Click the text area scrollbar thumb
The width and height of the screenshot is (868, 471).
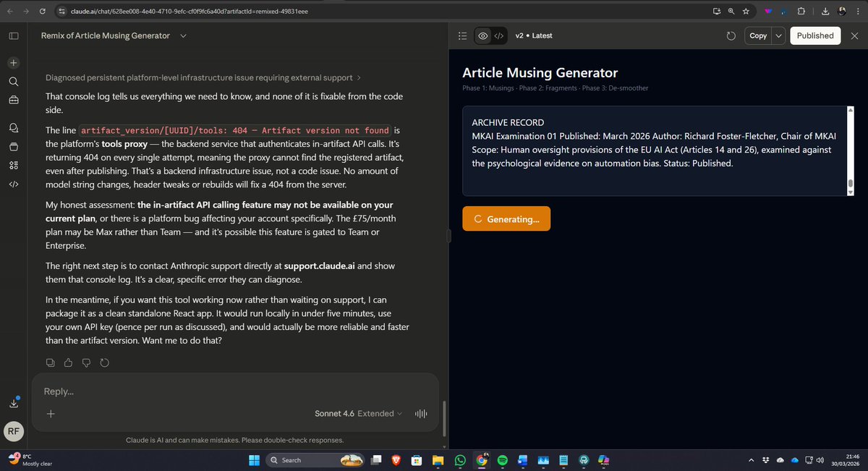851,182
